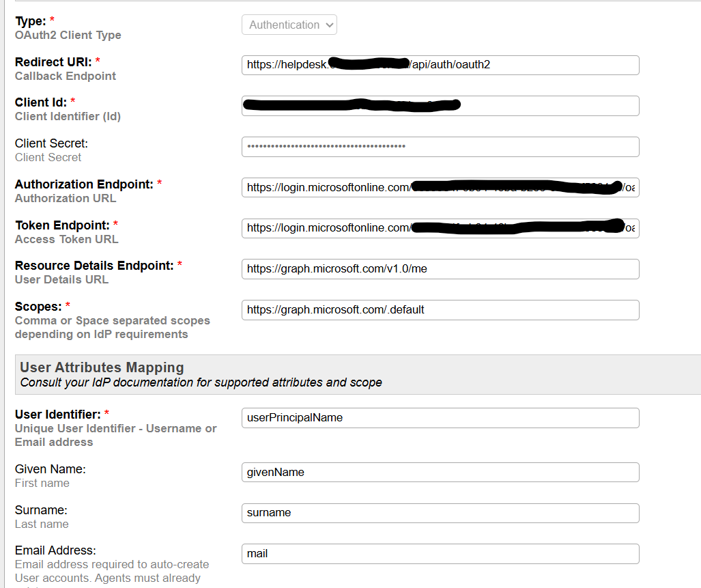Click the User Attributes Mapping section heading
The height and width of the screenshot is (588, 701).
point(102,368)
